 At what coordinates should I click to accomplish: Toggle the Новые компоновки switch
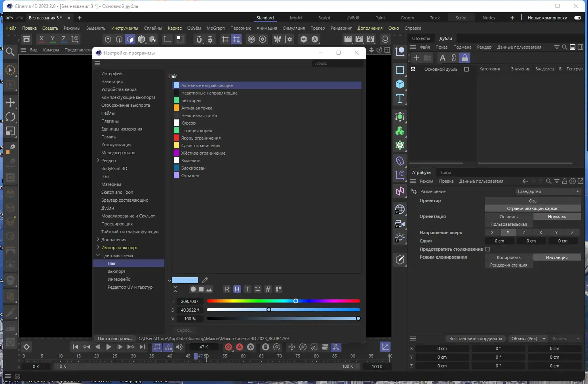pos(578,18)
